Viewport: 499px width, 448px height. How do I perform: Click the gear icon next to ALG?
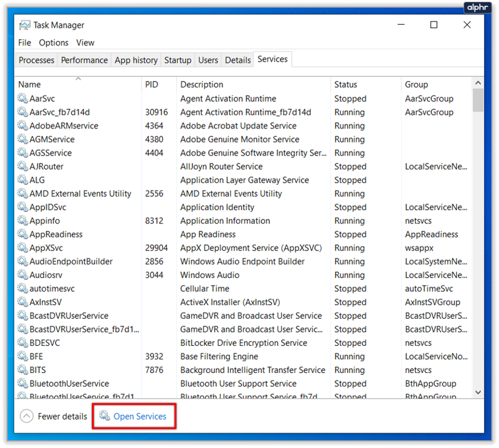[x=22, y=180]
